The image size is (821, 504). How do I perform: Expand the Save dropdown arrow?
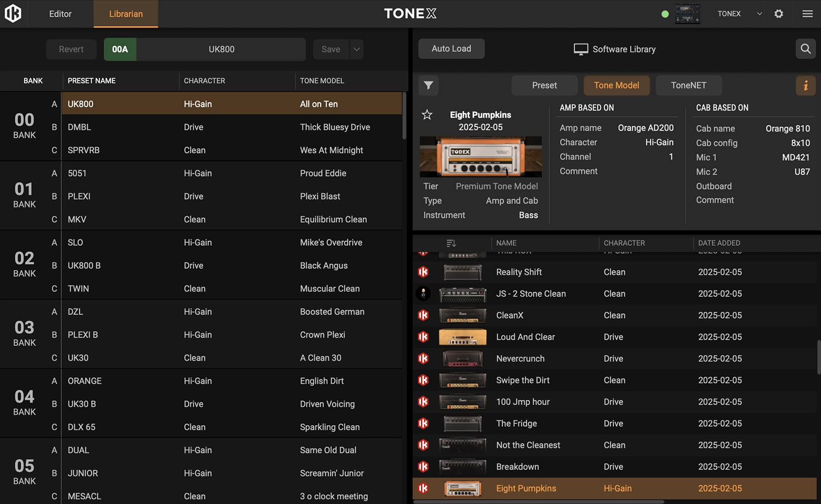[356, 49]
